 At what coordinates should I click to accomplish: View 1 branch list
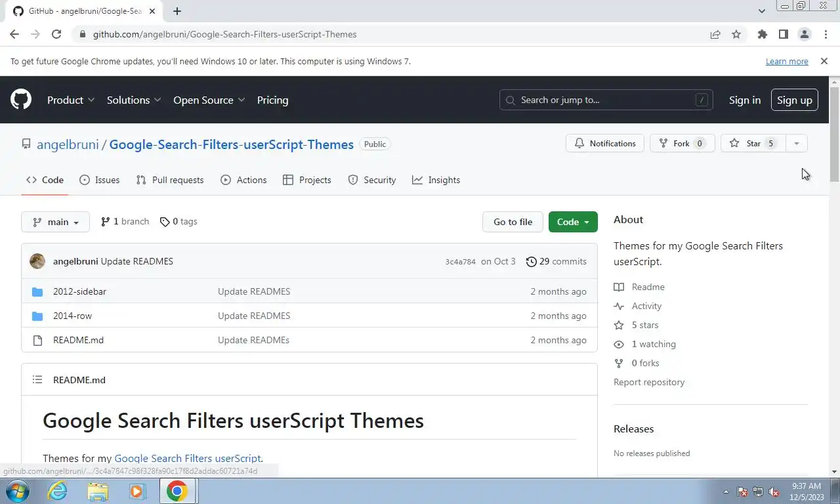click(125, 222)
